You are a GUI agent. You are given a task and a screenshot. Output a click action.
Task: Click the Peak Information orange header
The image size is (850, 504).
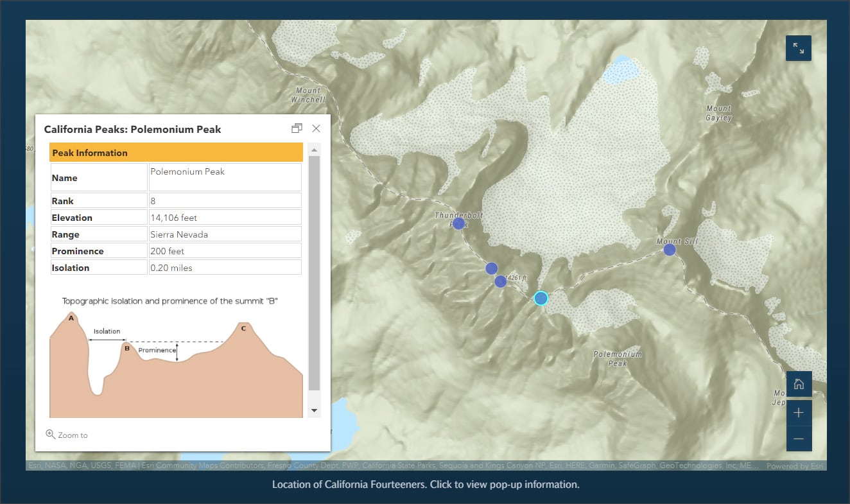point(177,153)
